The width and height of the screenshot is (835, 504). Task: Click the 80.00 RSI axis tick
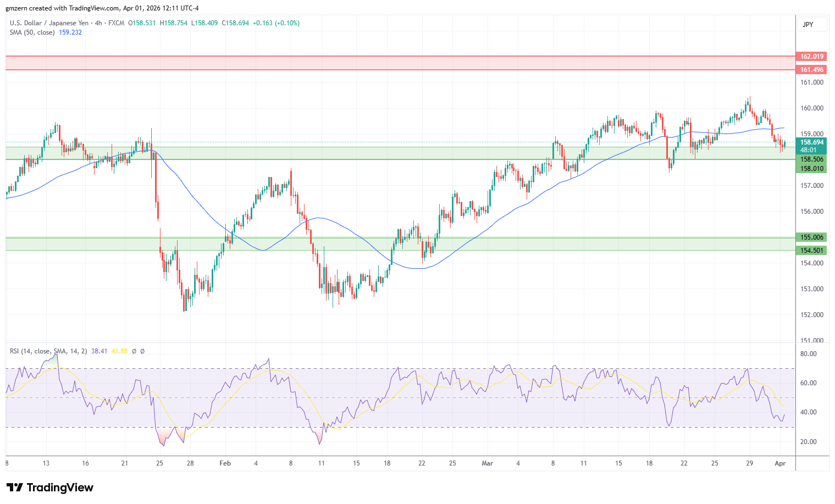[x=809, y=354]
